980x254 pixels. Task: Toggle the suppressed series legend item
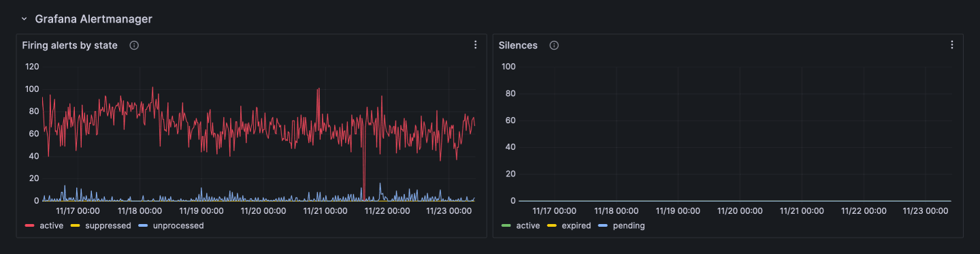pos(108,225)
